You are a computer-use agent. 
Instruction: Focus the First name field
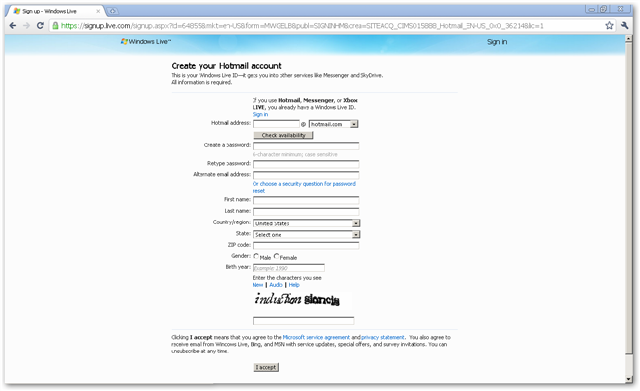[306, 200]
